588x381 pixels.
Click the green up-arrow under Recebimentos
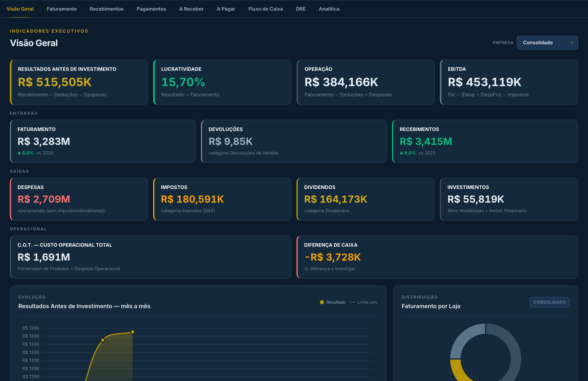pos(401,153)
